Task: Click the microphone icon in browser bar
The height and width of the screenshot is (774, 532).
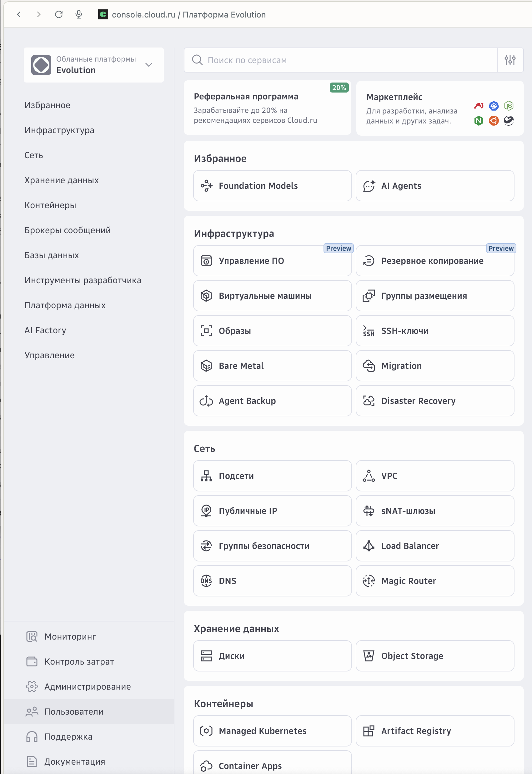Action: click(79, 14)
